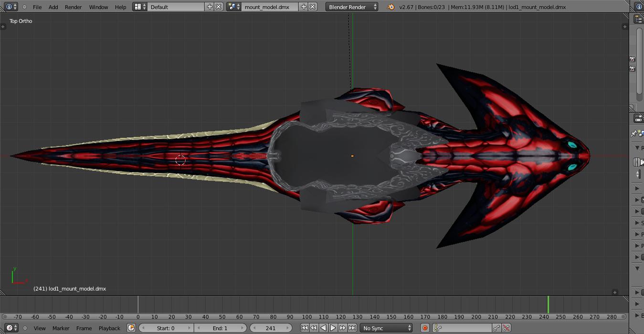The width and height of the screenshot is (644, 334).
Task: Open the timeline Playback menu
Action: 109,328
